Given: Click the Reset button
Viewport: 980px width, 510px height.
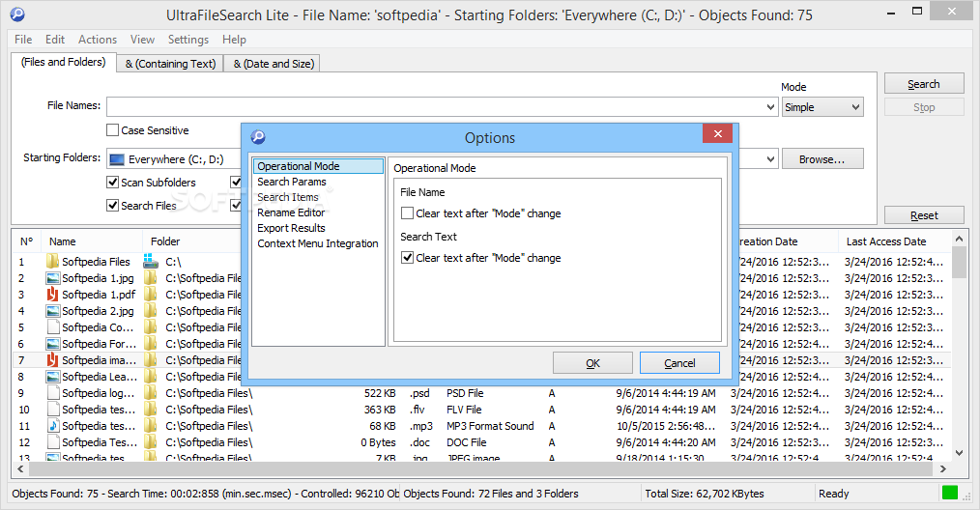Looking at the screenshot, I should pyautogui.click(x=924, y=215).
